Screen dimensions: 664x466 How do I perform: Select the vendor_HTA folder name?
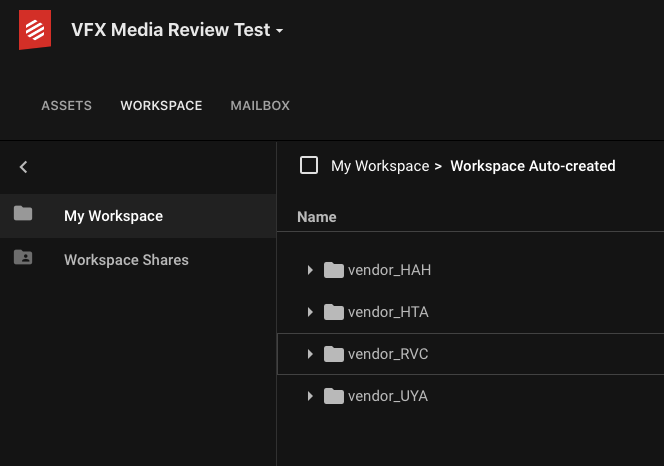(388, 312)
